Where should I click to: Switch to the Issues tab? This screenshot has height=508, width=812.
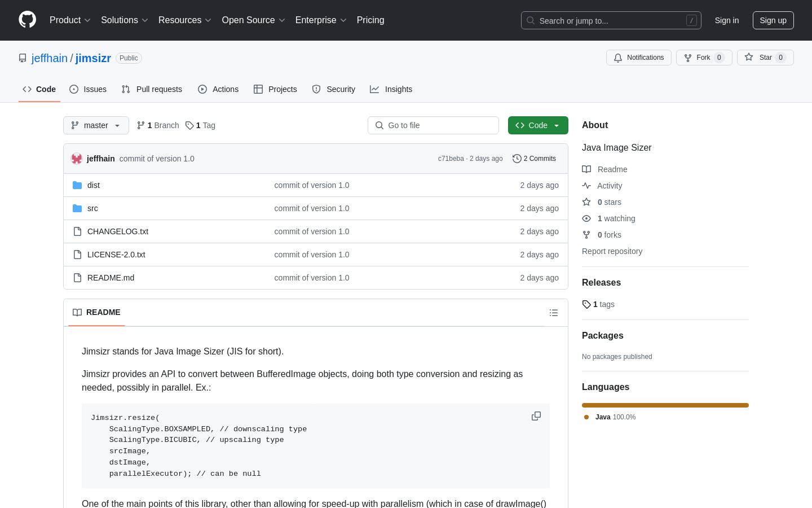tap(88, 89)
